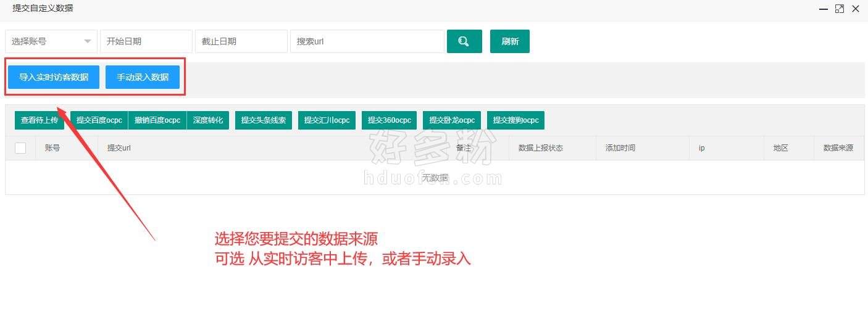Close the 提交自定义数据 dialog
This screenshot has height=311, width=868.
[x=855, y=9]
